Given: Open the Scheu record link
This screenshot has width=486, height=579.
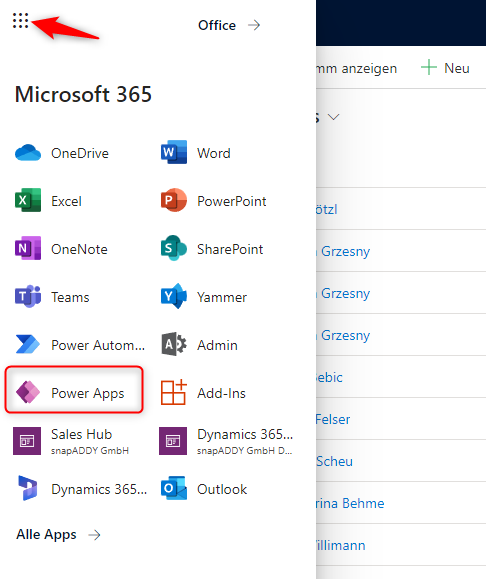Looking at the screenshot, I should pos(335,461).
